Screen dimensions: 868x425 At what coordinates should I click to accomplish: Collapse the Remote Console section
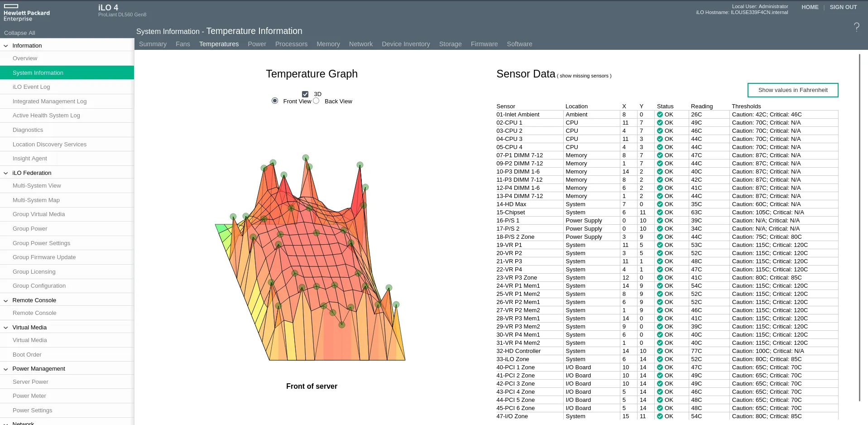pos(6,300)
